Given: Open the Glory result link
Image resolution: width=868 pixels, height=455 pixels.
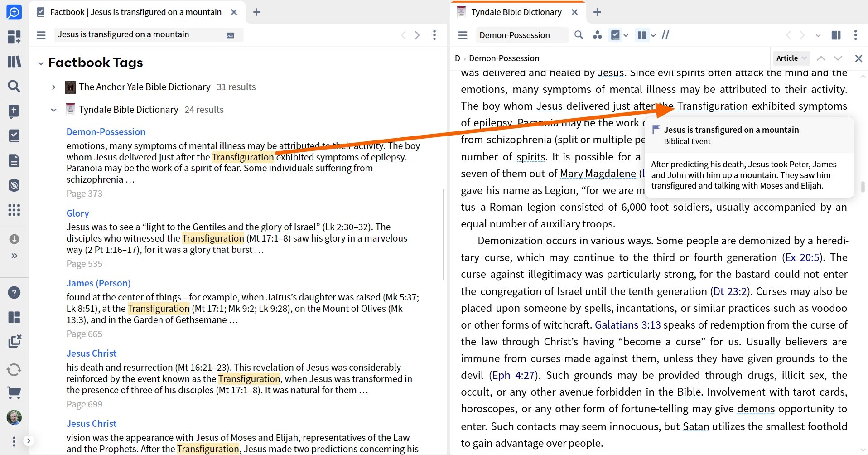Looking at the screenshot, I should pyautogui.click(x=77, y=213).
